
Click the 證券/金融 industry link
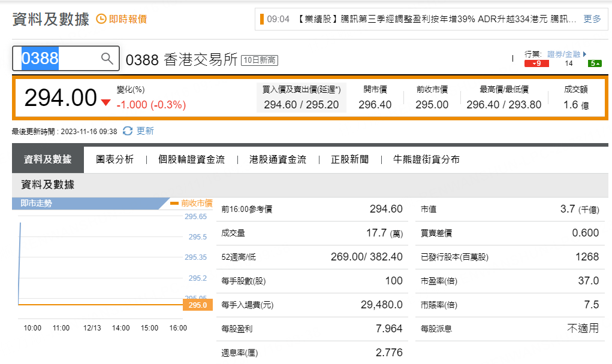(563, 54)
